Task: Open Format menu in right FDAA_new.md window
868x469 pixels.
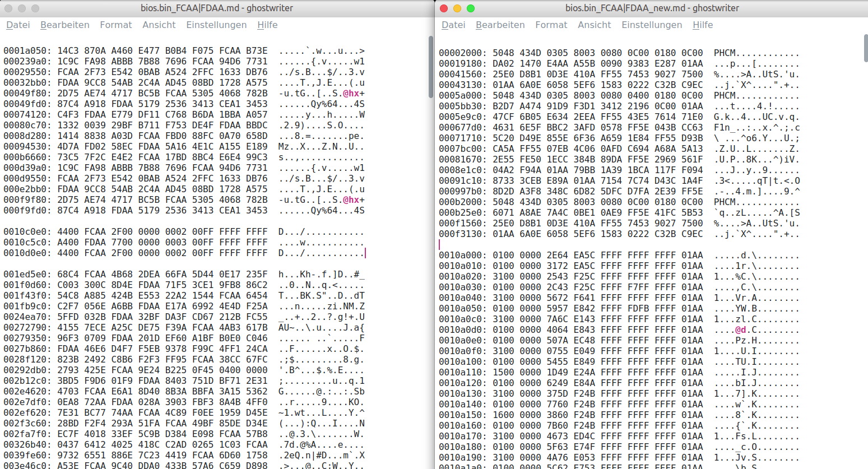Action: click(x=551, y=25)
